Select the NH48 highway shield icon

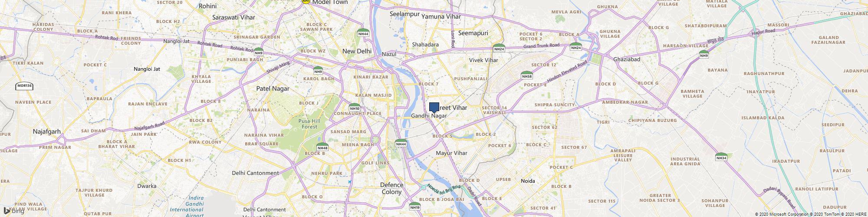pos(322,148)
